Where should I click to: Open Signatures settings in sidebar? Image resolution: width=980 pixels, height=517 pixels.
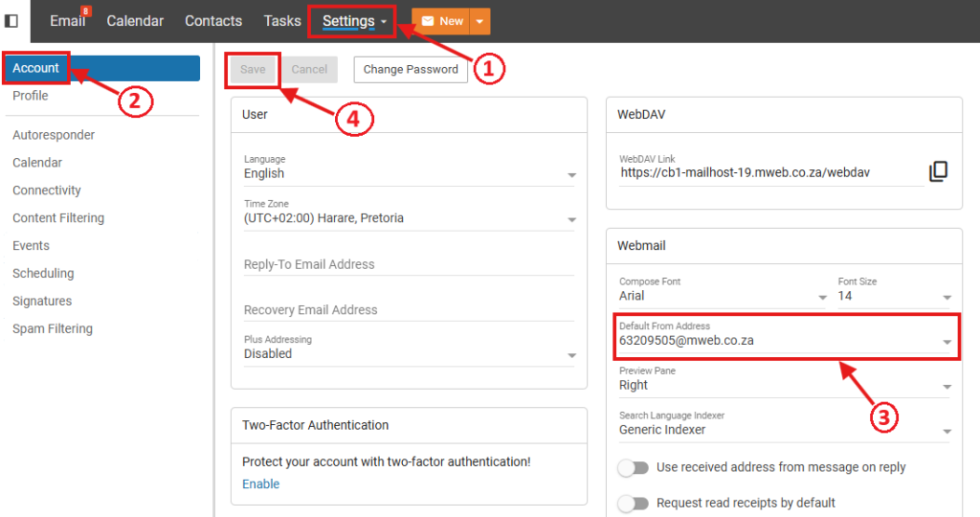(42, 301)
